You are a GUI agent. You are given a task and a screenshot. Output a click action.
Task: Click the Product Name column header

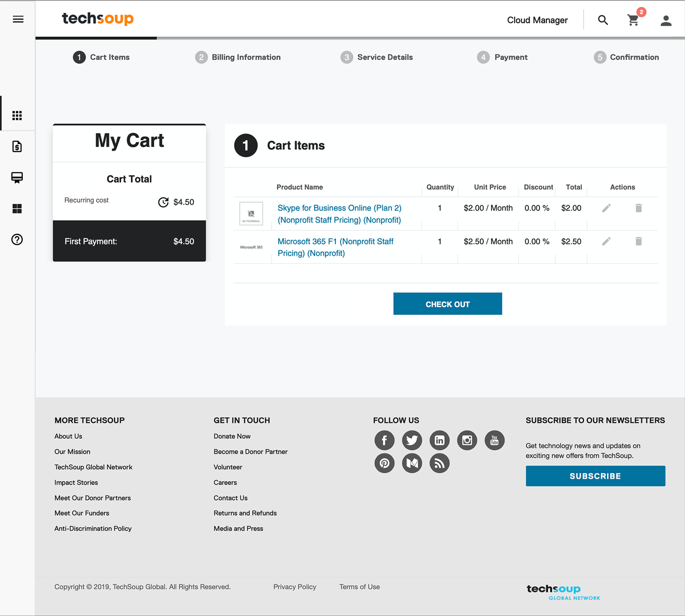pyautogui.click(x=300, y=187)
